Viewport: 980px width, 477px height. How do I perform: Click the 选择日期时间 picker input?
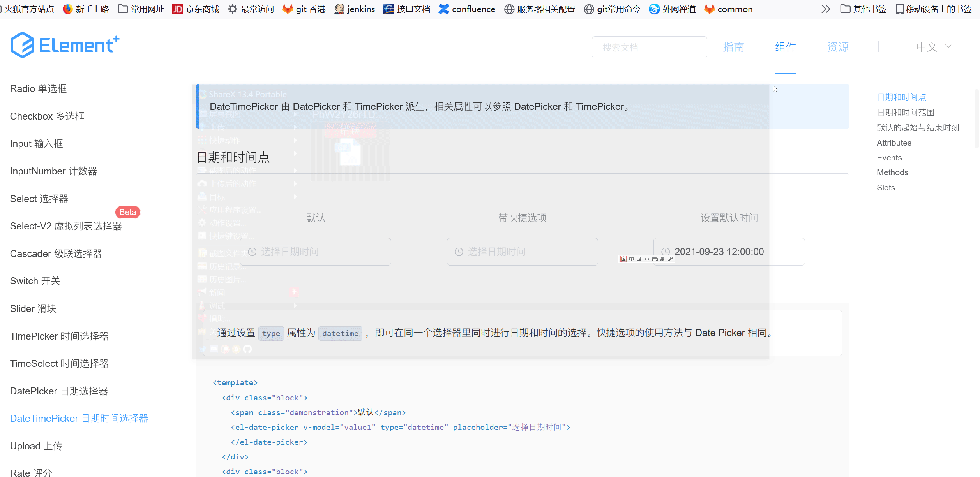click(316, 252)
